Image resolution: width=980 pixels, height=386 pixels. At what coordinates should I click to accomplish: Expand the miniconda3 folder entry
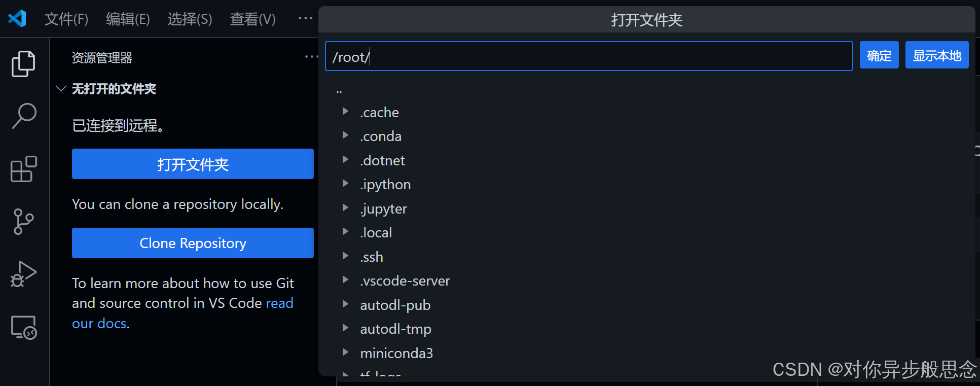point(346,352)
